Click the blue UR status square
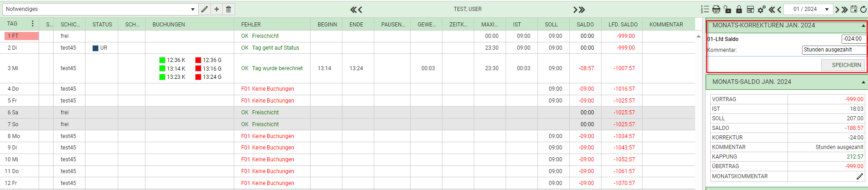This screenshot has height=190, width=868. click(x=95, y=48)
